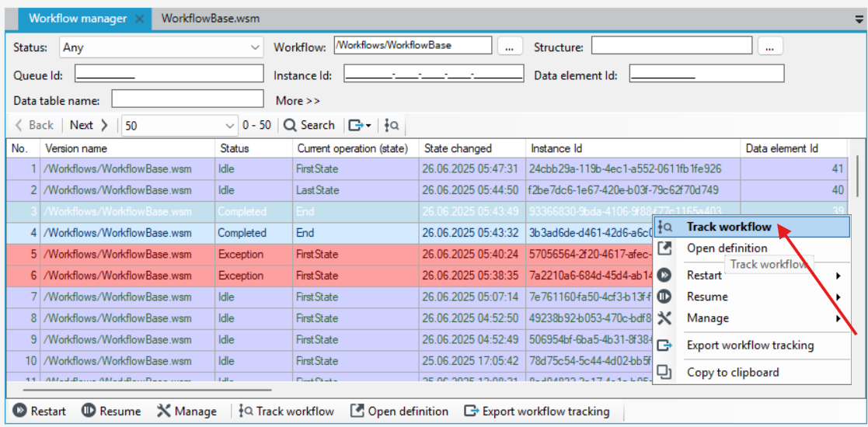Open the Restart submenu in context menu
The image size is (868, 427).
click(x=752, y=275)
